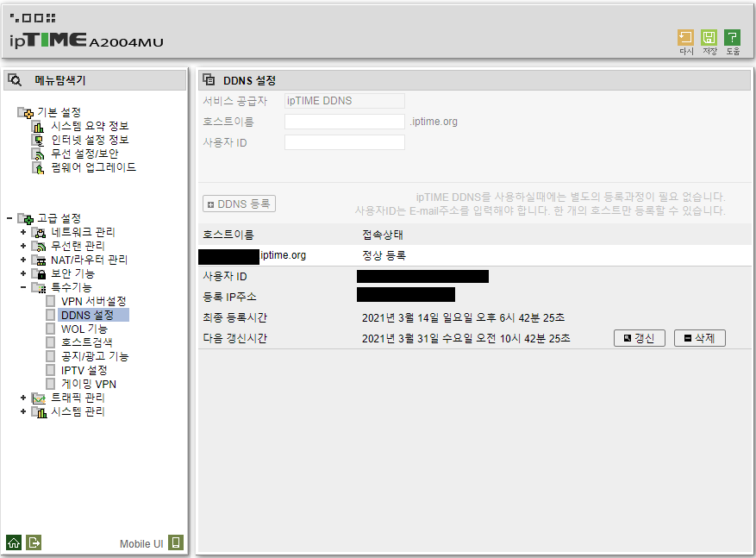Click the 특수기능 folder icon
The height and width of the screenshot is (558, 756).
pos(39,288)
